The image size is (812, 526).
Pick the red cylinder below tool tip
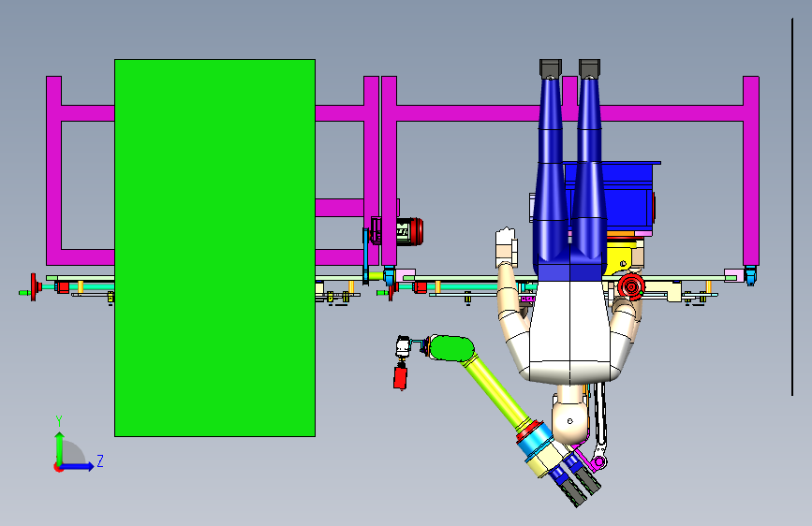[x=400, y=376]
